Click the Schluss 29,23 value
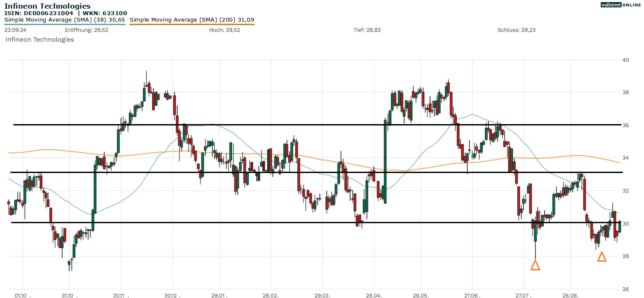Viewport: 644px width, 298px height. pos(516,30)
